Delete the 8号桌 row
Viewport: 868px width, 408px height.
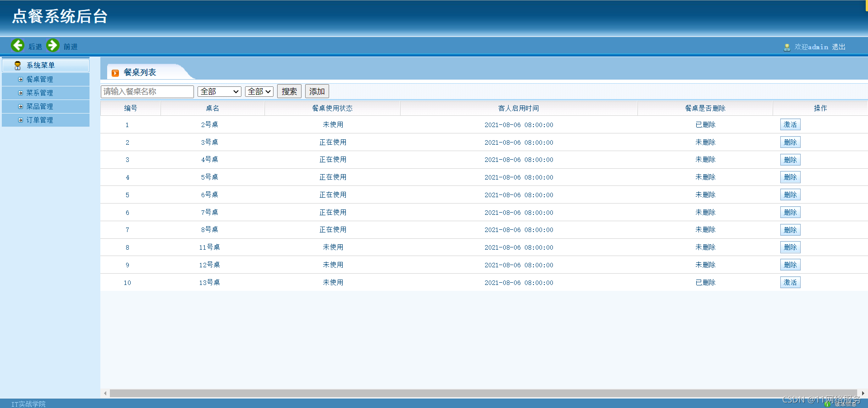790,230
